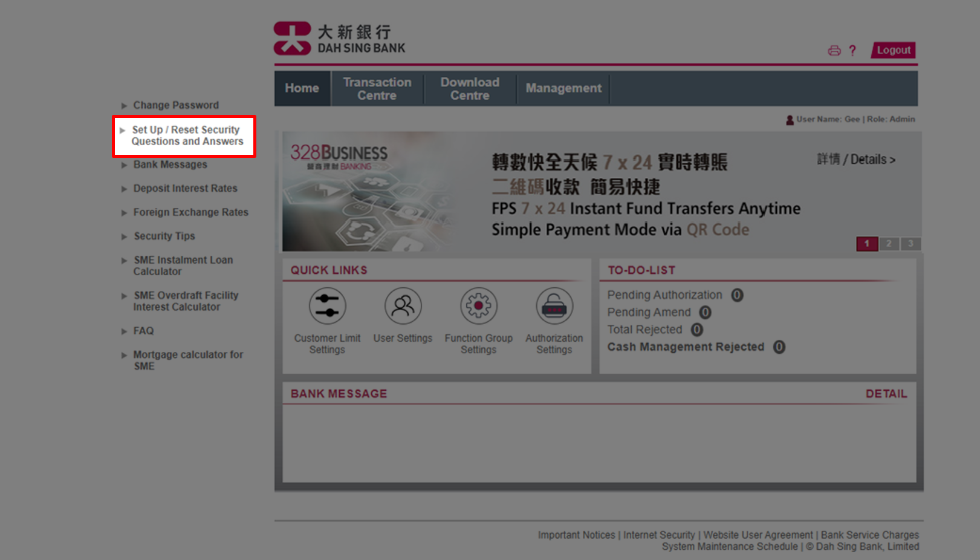The image size is (980, 560).
Task: Click the Dah Sing Bank logo
Action: coord(339,39)
